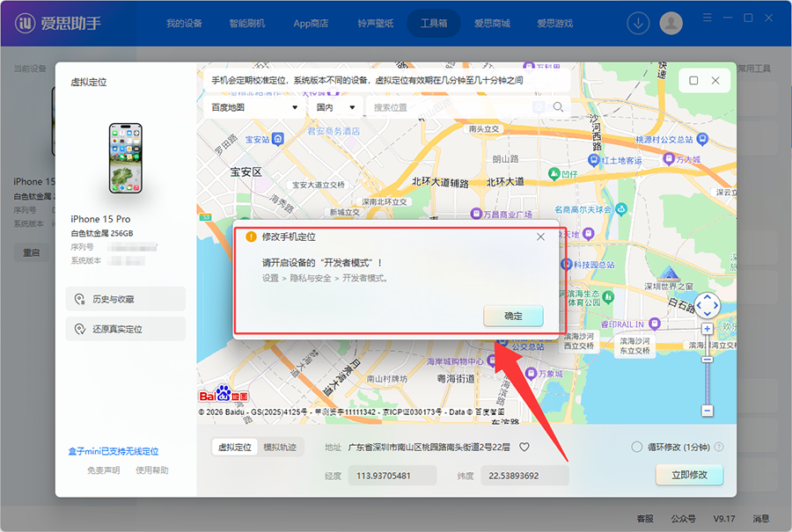Screen dimensions: 792x532
Task: Click the 科技园总站 bus marker
Action: [566, 264]
